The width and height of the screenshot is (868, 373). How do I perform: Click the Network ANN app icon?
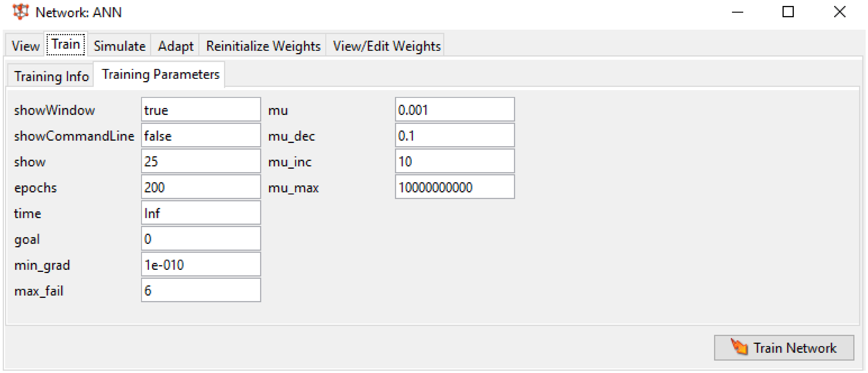(x=20, y=12)
